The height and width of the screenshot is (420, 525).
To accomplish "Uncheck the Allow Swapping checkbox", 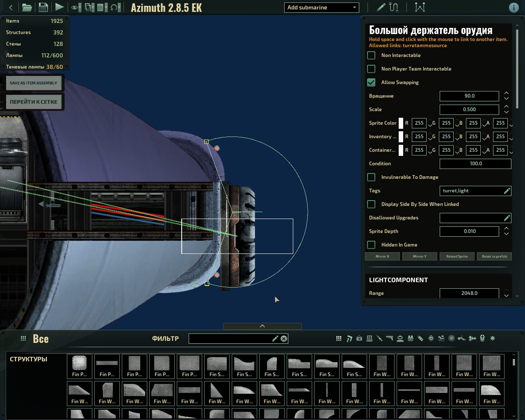I will point(371,82).
